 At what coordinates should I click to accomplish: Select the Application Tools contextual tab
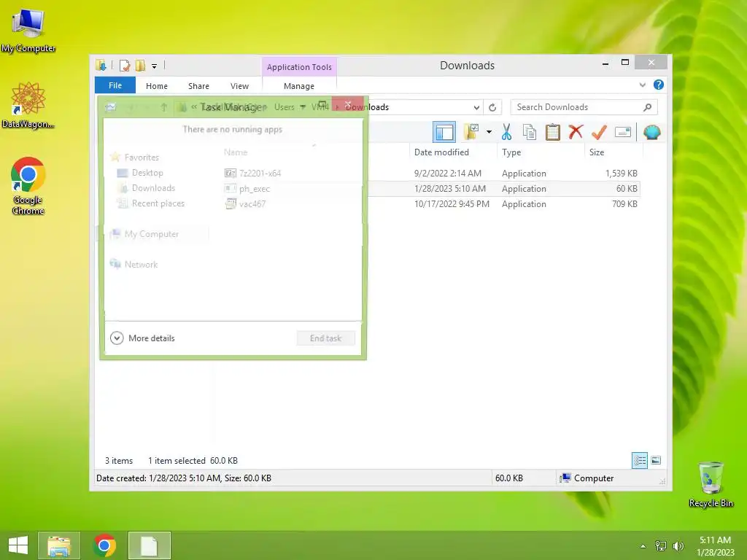299,67
